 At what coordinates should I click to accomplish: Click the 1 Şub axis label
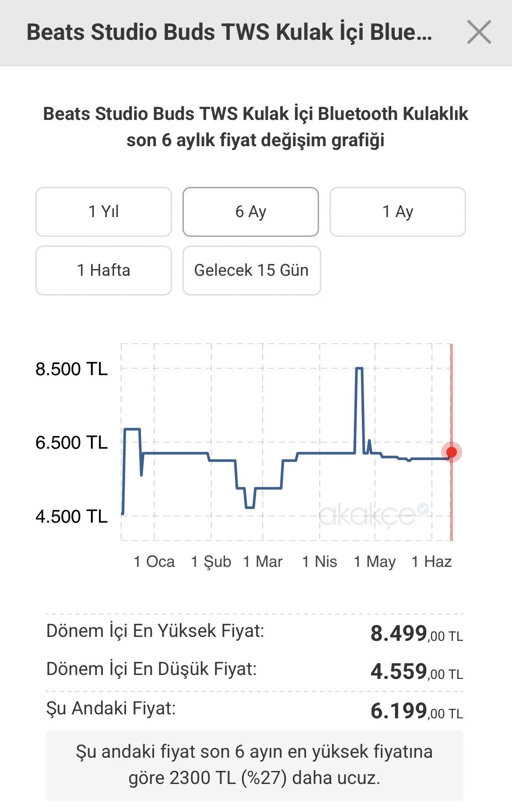click(x=211, y=562)
